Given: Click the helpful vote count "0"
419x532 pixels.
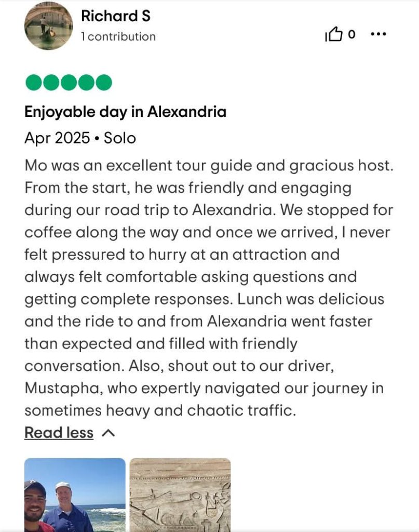Looking at the screenshot, I should coord(352,35).
